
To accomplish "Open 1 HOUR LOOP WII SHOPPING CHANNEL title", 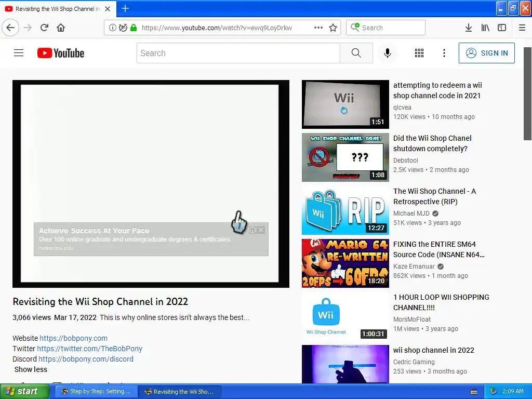I will [441, 302].
